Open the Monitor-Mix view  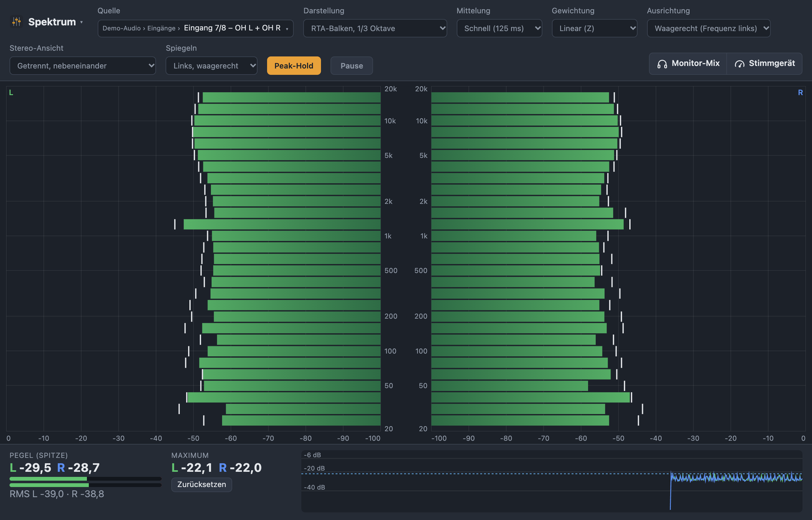click(x=688, y=64)
